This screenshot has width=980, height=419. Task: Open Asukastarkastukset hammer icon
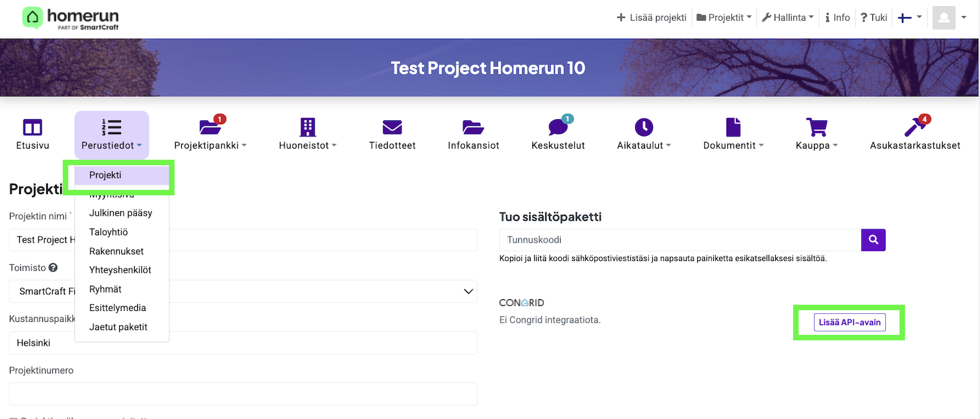click(x=914, y=127)
